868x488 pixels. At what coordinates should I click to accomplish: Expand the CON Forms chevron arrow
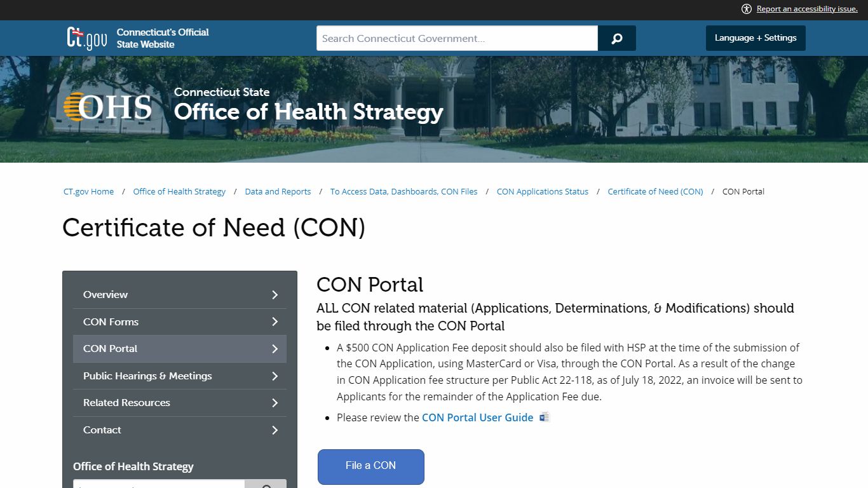(275, 322)
